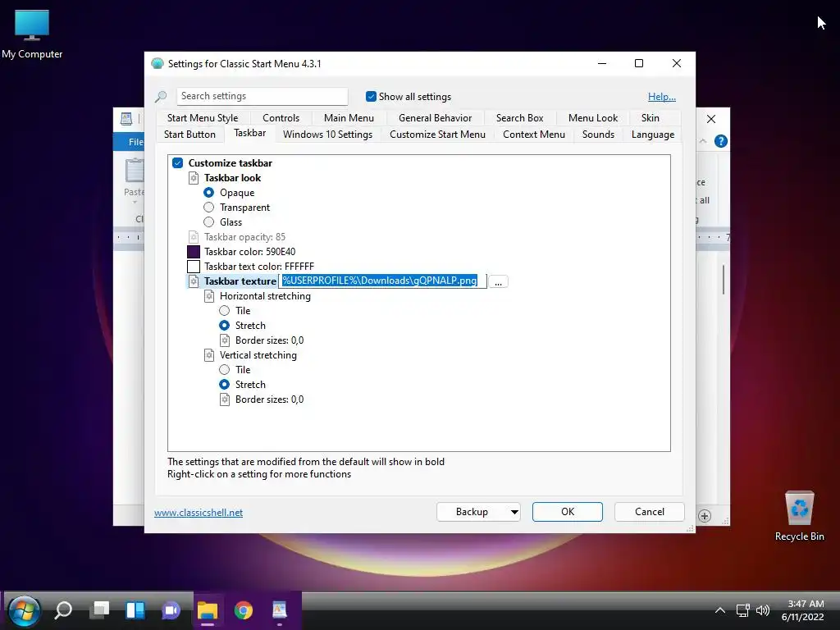Open the Recycle Bin desktop icon

tap(799, 516)
